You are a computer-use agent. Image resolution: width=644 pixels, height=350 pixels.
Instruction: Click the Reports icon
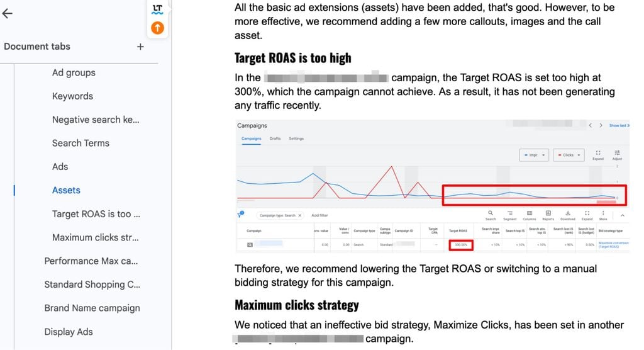548,215
